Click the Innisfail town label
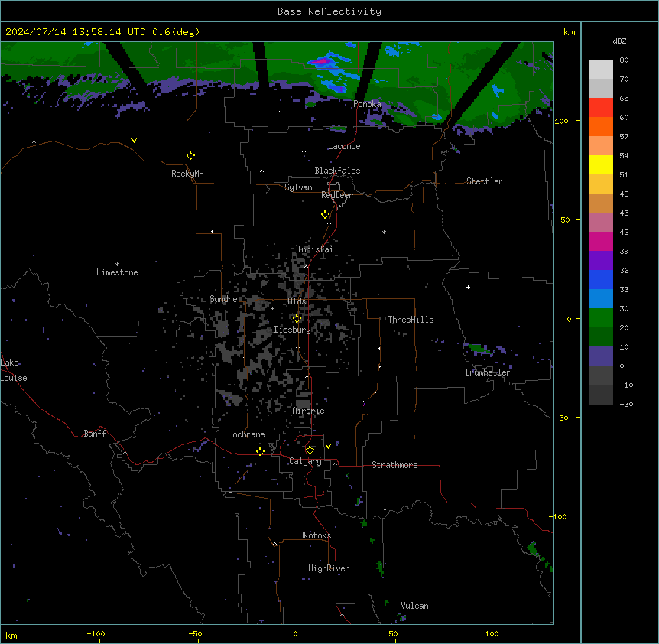The height and width of the screenshot is (644, 659). pos(317,249)
